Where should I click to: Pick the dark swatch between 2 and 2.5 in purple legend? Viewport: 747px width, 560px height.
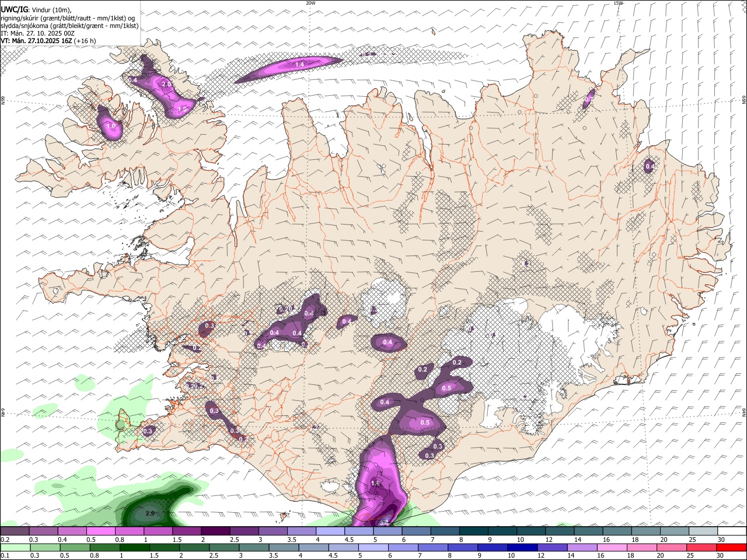pos(215,531)
